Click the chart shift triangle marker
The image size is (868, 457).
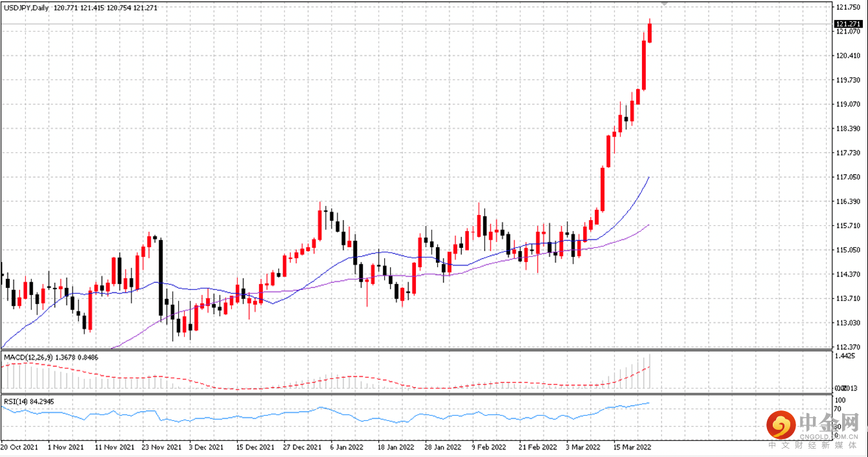point(664,4)
